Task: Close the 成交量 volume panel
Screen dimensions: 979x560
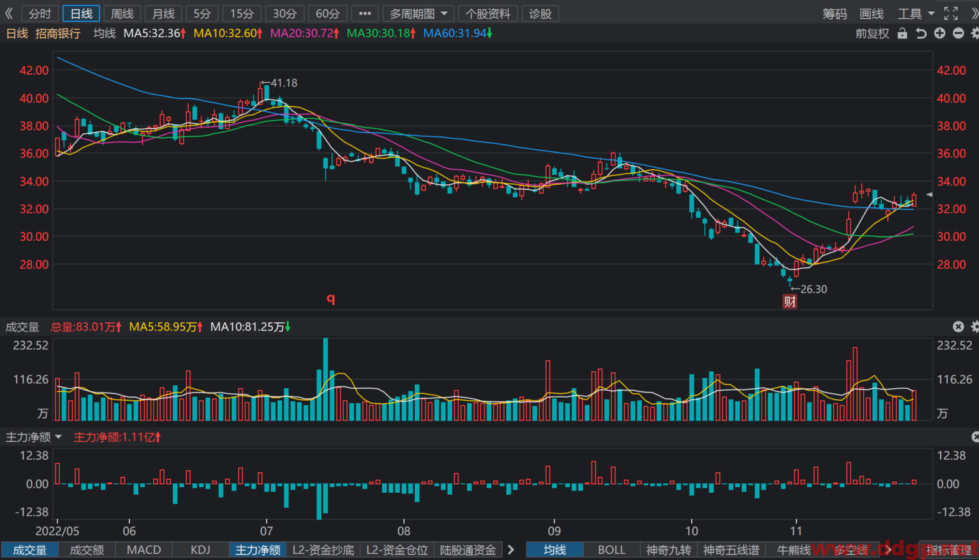Action: click(958, 327)
